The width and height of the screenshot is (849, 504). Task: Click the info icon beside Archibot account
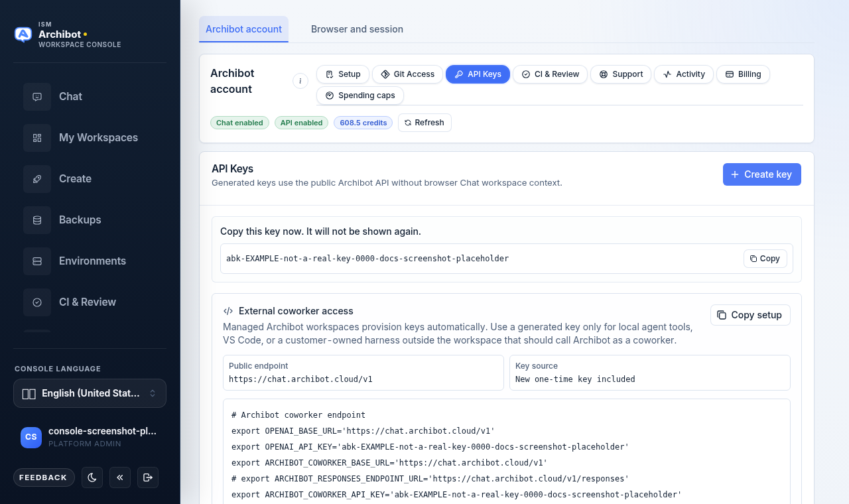click(x=300, y=81)
